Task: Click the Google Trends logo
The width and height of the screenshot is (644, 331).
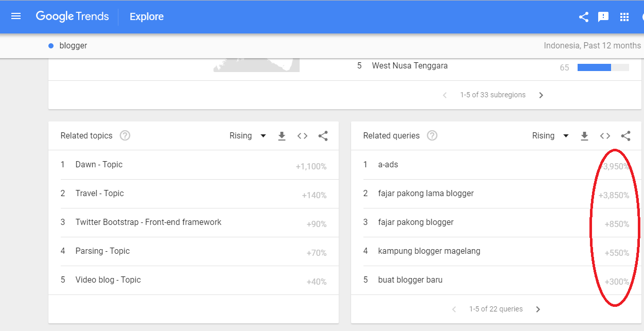Action: (x=72, y=16)
